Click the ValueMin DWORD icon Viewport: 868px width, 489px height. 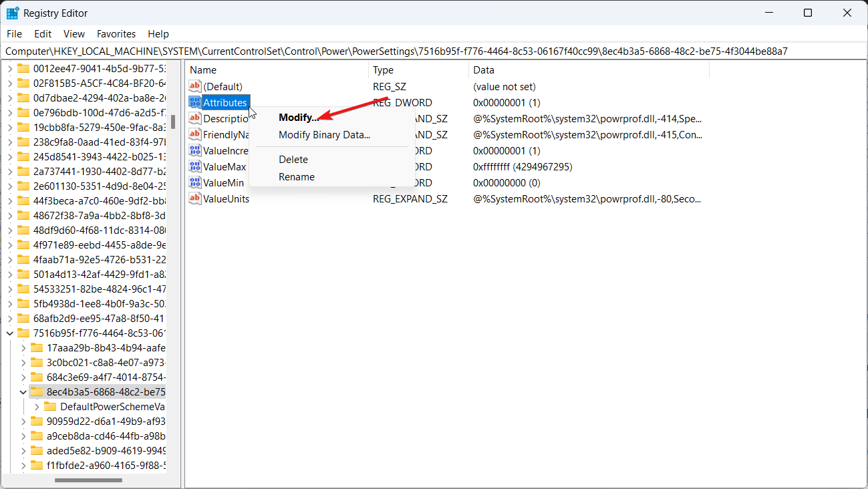[x=195, y=182]
